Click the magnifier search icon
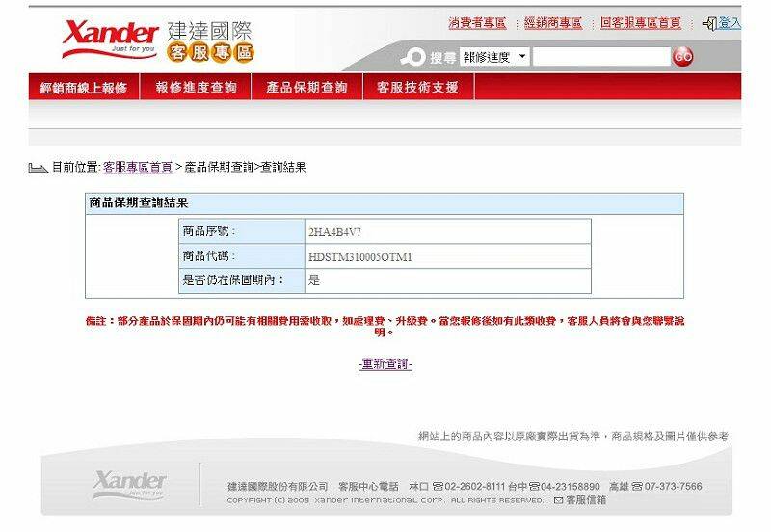This screenshot has width=771, height=532. point(413,57)
